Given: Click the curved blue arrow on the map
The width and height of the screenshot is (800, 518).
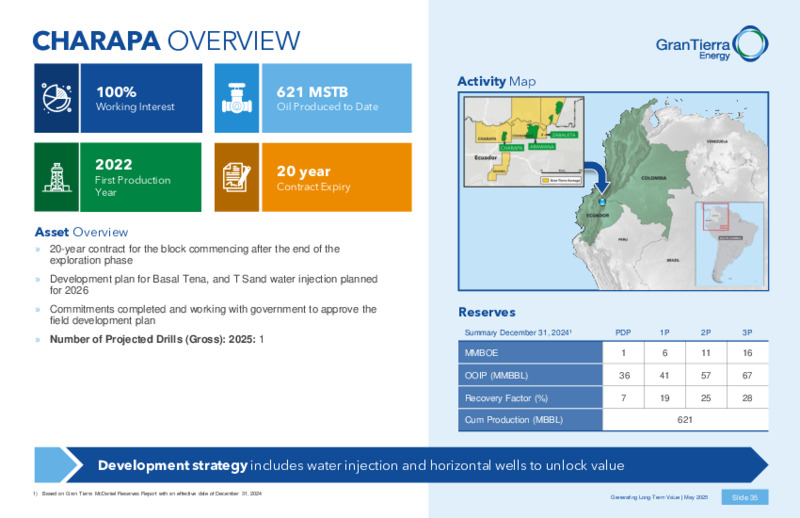Looking at the screenshot, I should tap(597, 177).
